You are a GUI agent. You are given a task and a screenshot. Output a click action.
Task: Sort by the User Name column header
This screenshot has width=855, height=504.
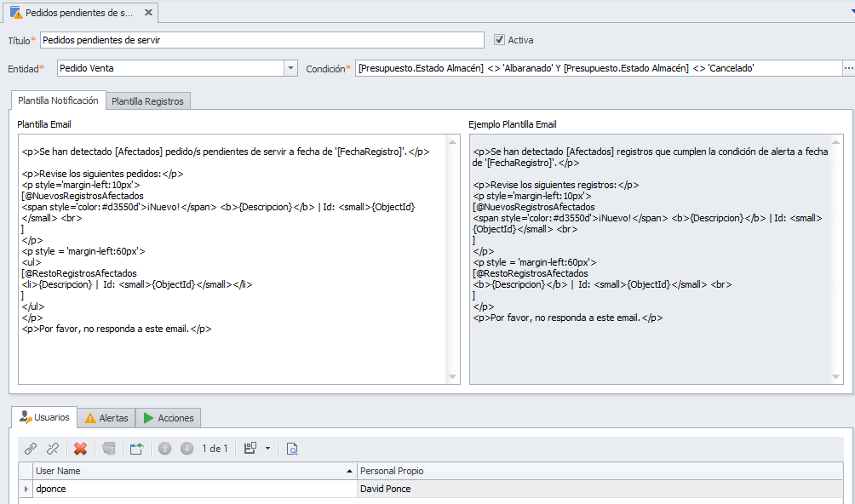click(187, 471)
